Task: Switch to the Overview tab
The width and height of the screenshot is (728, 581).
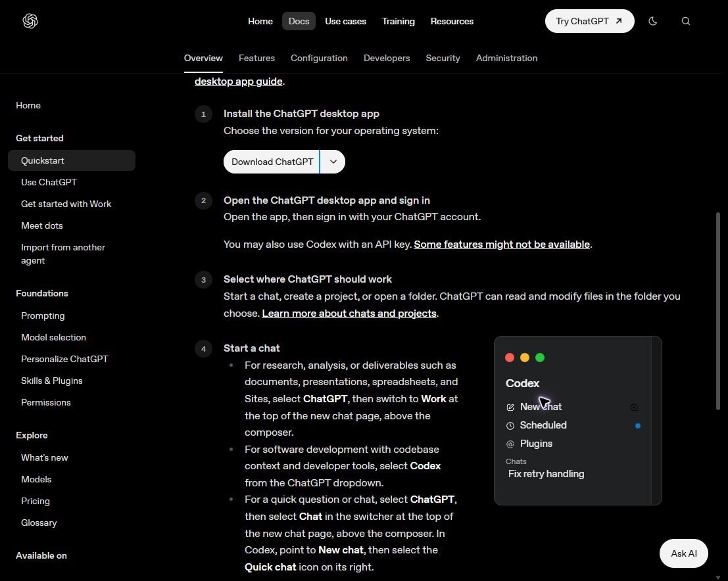Action: coord(203,58)
